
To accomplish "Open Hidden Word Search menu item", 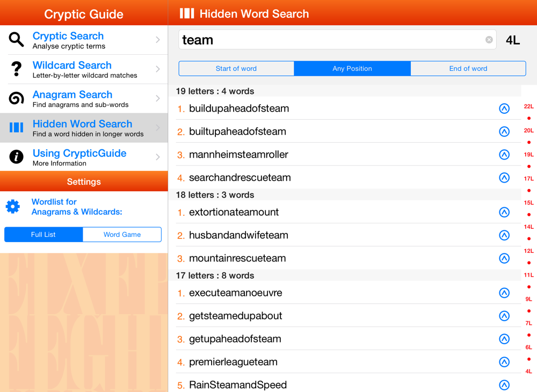I will (x=84, y=128).
